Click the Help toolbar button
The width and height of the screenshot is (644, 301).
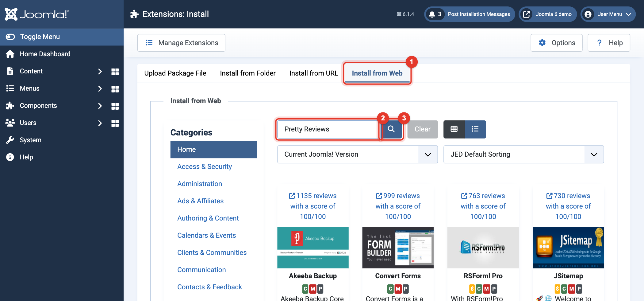pyautogui.click(x=609, y=43)
